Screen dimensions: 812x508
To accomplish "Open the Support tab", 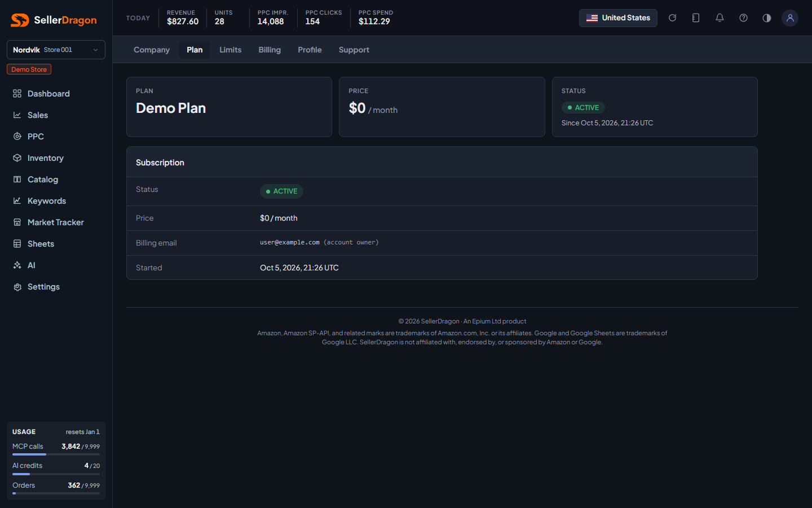I will point(354,50).
